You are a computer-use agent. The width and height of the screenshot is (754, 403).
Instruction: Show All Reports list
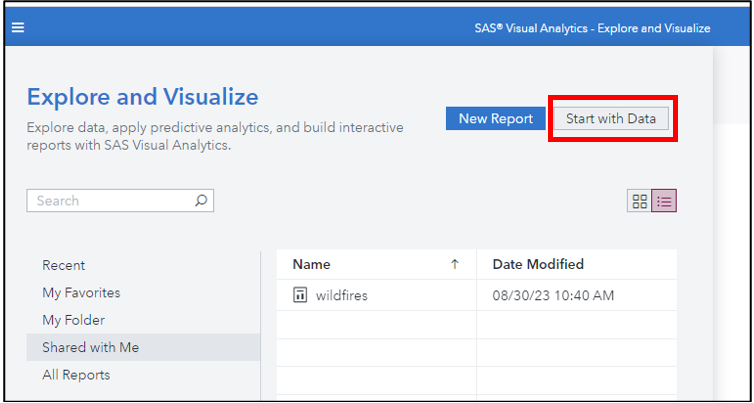[x=76, y=375]
